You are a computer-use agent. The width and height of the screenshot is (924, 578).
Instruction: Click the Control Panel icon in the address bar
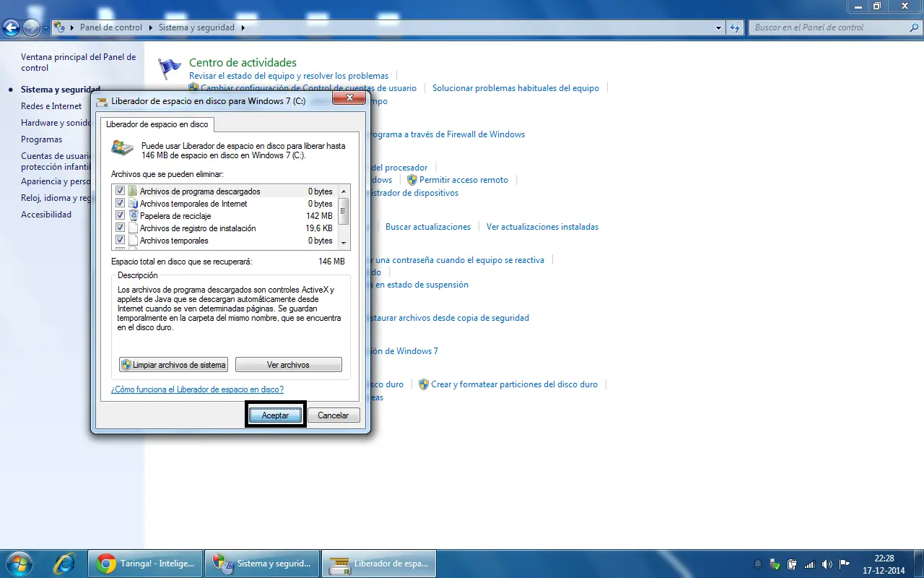tap(60, 27)
